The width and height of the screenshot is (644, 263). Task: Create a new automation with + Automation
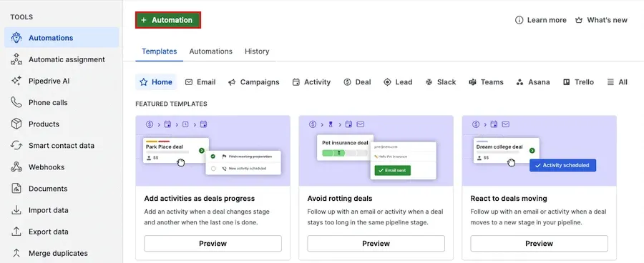(x=168, y=20)
